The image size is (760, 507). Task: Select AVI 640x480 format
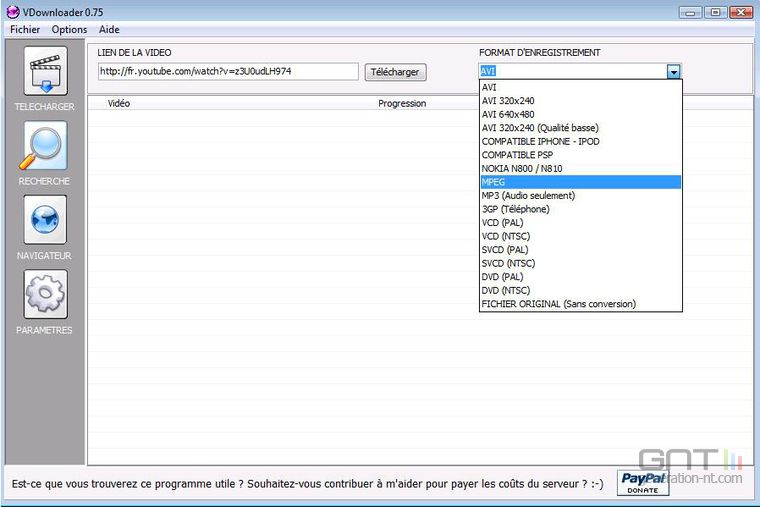tap(581, 114)
